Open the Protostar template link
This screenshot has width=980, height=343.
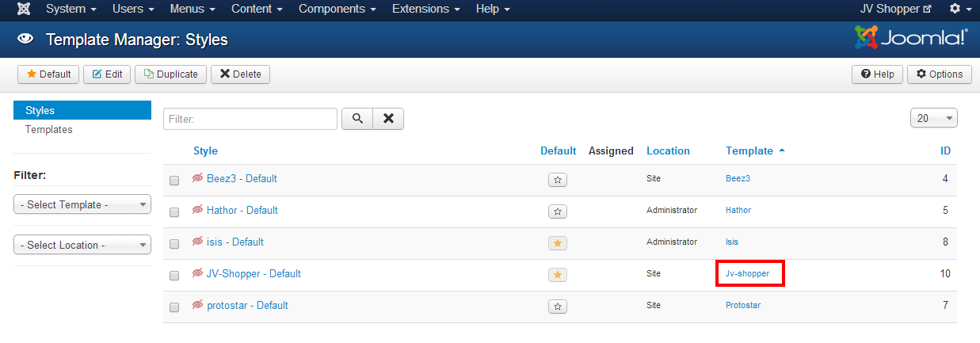click(x=743, y=305)
